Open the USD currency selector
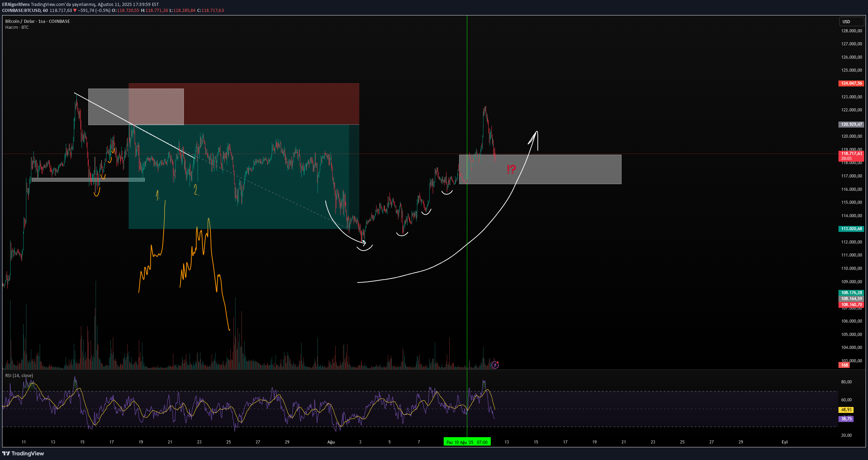The image size is (868, 460). pyautogui.click(x=851, y=21)
